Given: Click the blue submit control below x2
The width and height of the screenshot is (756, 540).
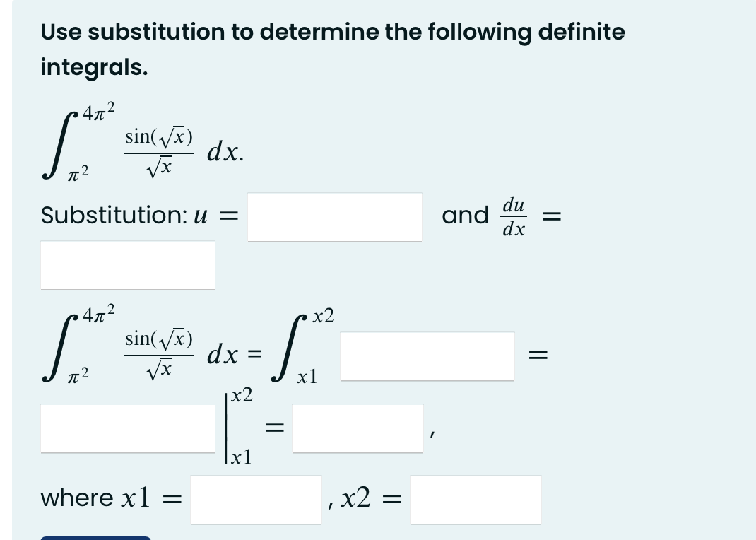Looking at the screenshot, I should pos(95,537).
